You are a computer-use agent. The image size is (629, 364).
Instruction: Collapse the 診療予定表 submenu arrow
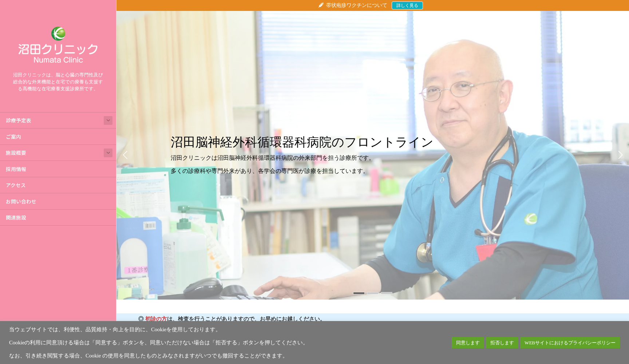[108, 120]
